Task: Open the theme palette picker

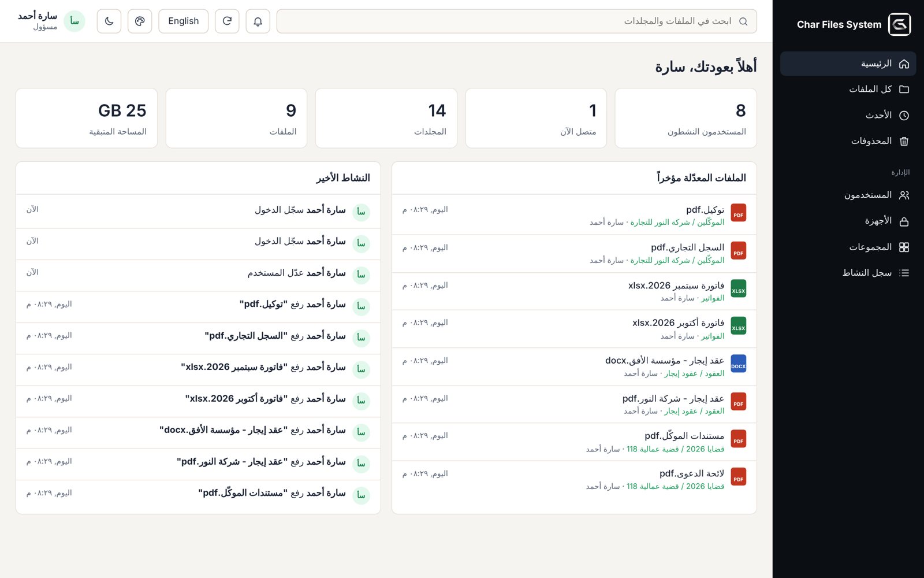Action: 140,21
